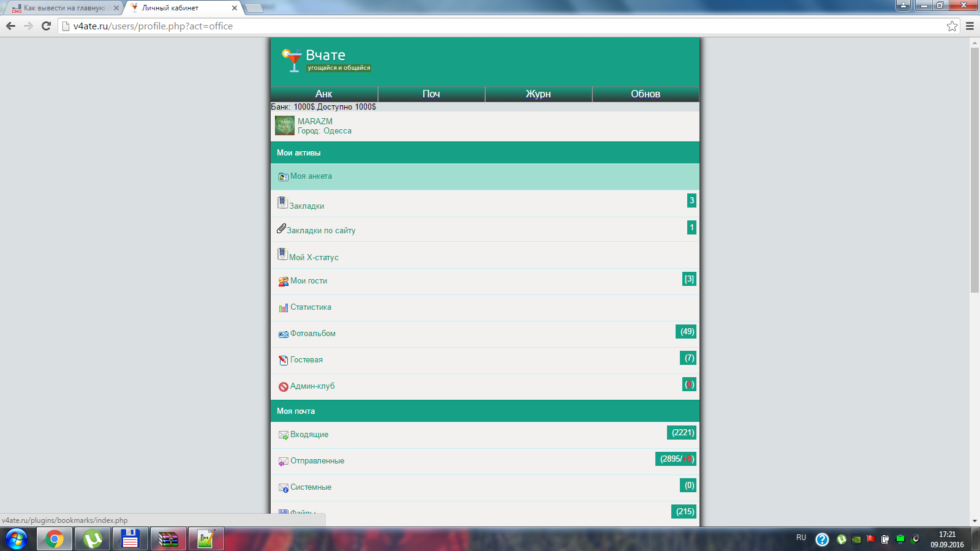
Task: Open the Журн navigation item
Action: point(538,94)
